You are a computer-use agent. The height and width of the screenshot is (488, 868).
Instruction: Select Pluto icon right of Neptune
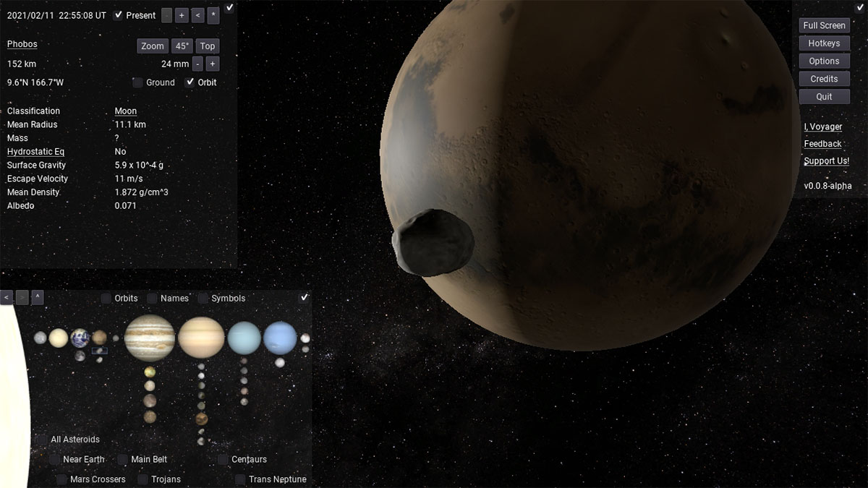tap(305, 338)
